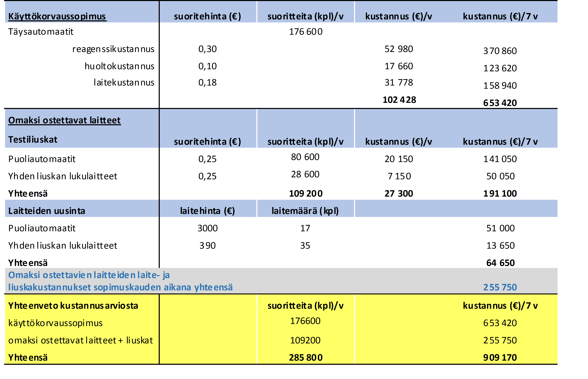The width and height of the screenshot is (588, 379).
Task: Click "Yhteensä" label beside "64 650"
Action: point(28,263)
